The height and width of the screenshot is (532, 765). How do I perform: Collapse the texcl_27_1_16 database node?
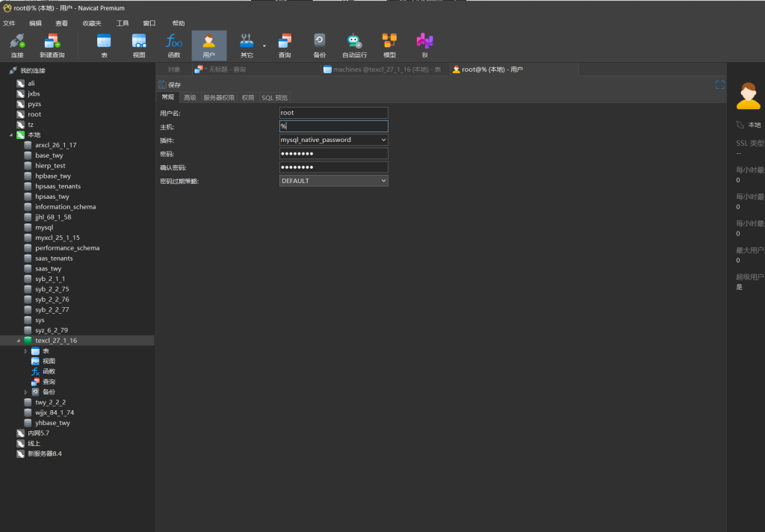coord(19,341)
